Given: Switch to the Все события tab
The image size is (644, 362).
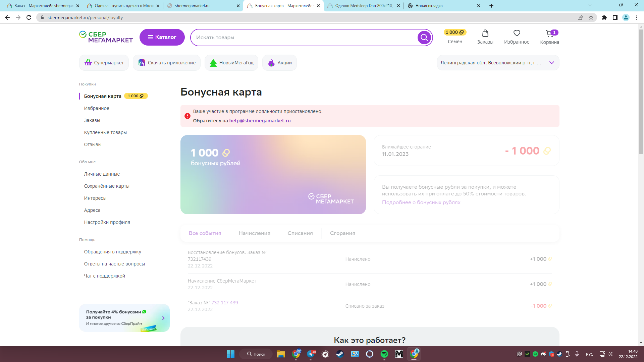Looking at the screenshot, I should 205,233.
